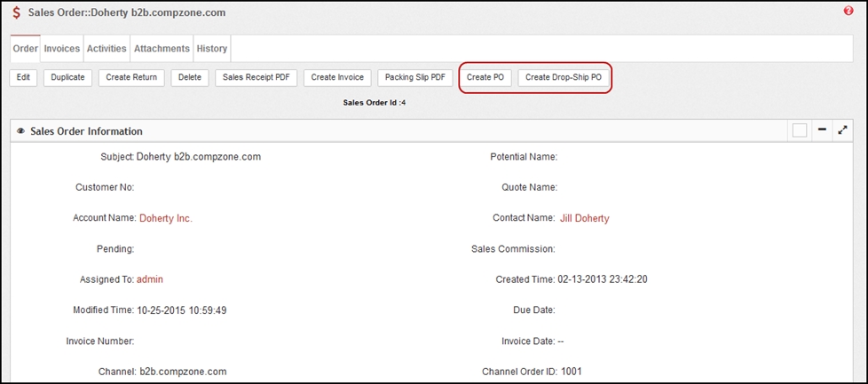The image size is (868, 384).
Task: Open the Jill Doherty contact link
Action: pos(585,218)
